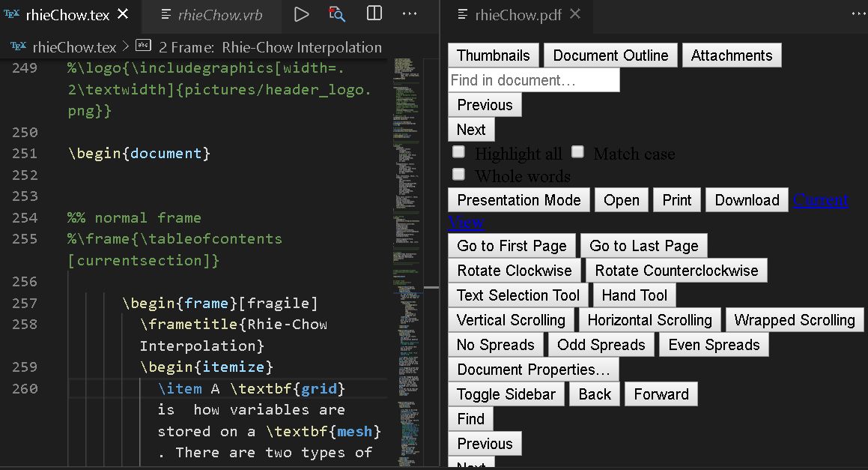868x470 pixels.
Task: Switch to the rhieChow.tex tab
Action: tap(67, 15)
